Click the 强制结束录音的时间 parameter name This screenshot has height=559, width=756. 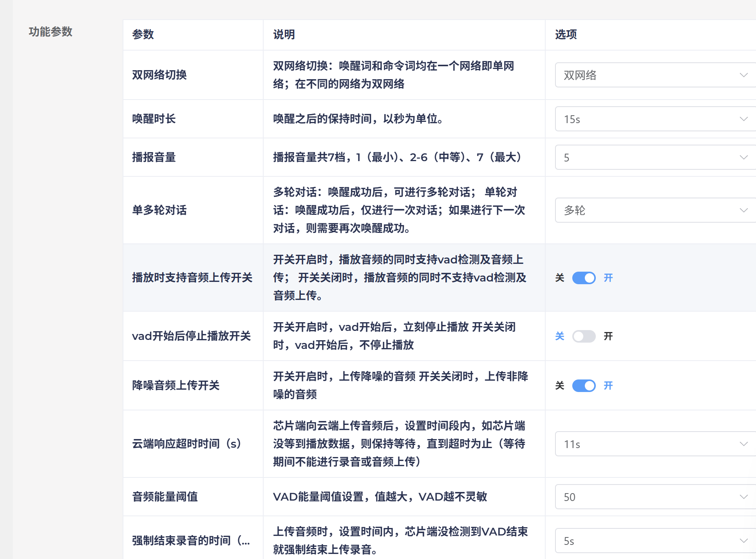[x=191, y=541]
